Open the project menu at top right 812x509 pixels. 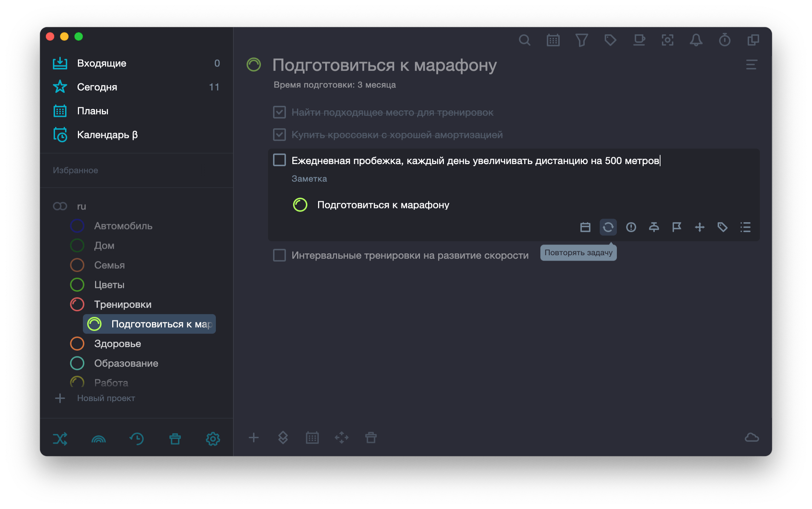[x=751, y=65]
